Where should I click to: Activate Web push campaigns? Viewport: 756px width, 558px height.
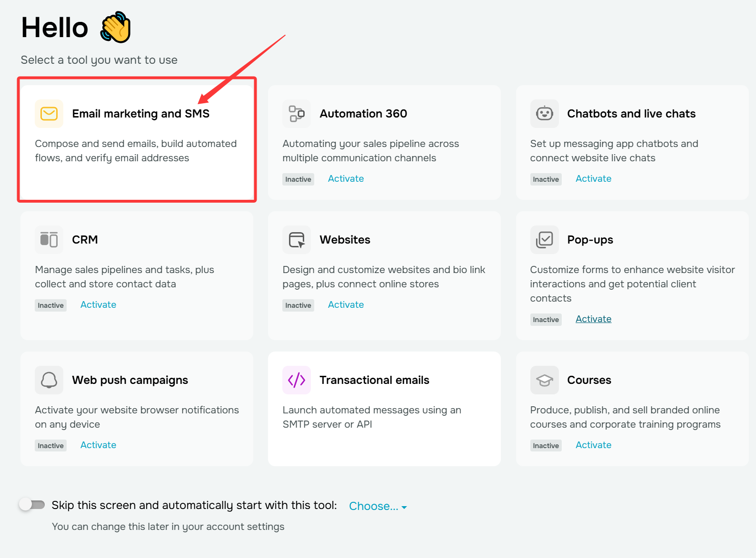tap(98, 445)
